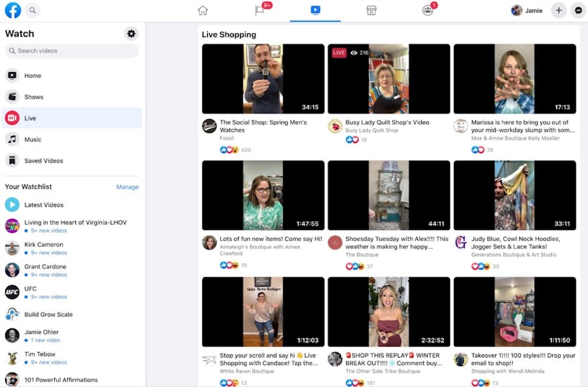
Task: Click the Manage watchlist link
Action: click(x=127, y=187)
